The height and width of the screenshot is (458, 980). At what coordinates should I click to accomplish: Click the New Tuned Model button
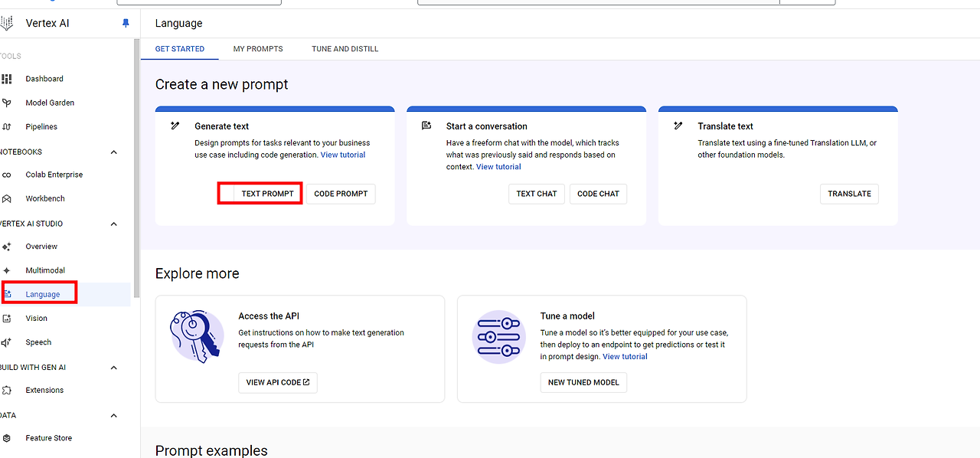point(583,382)
